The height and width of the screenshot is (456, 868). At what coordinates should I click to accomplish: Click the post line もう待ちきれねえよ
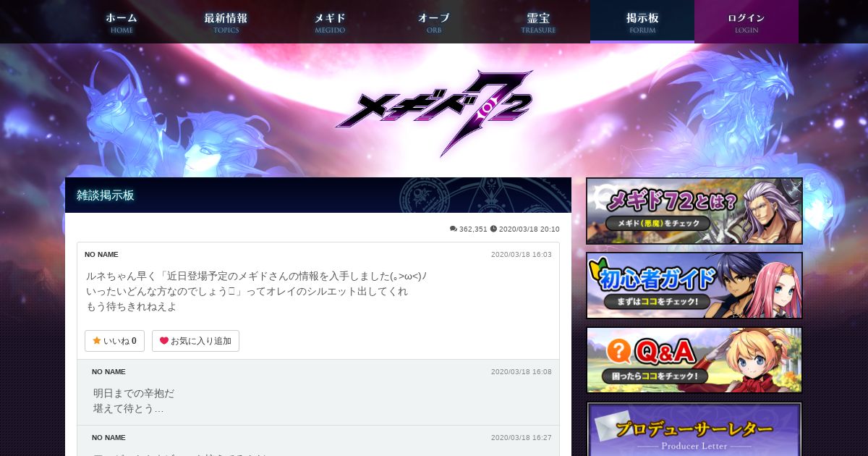point(132,306)
